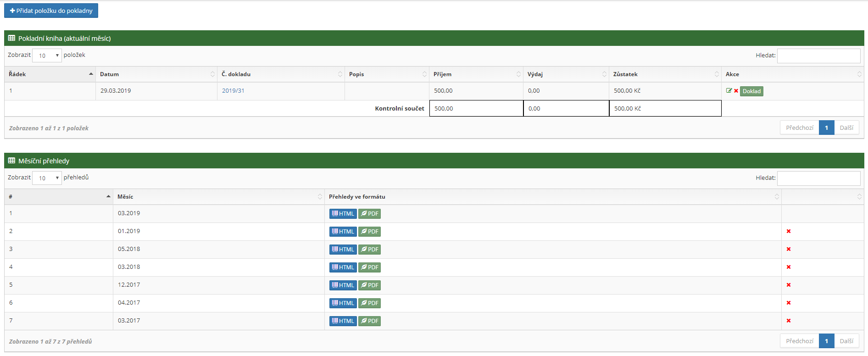The height and width of the screenshot is (356, 868).
Task: Open HTML overview for 03.2019
Action: (x=343, y=214)
